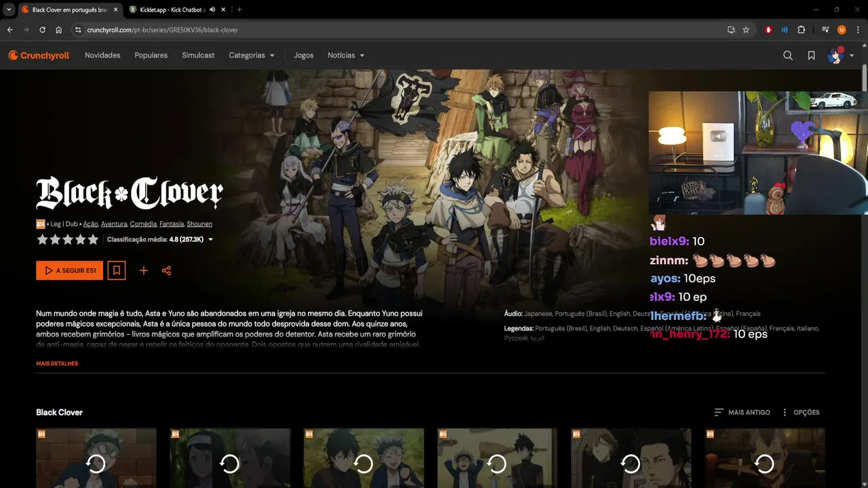Open browser home page button
Screen dimensions: 868x488
coord(58,30)
